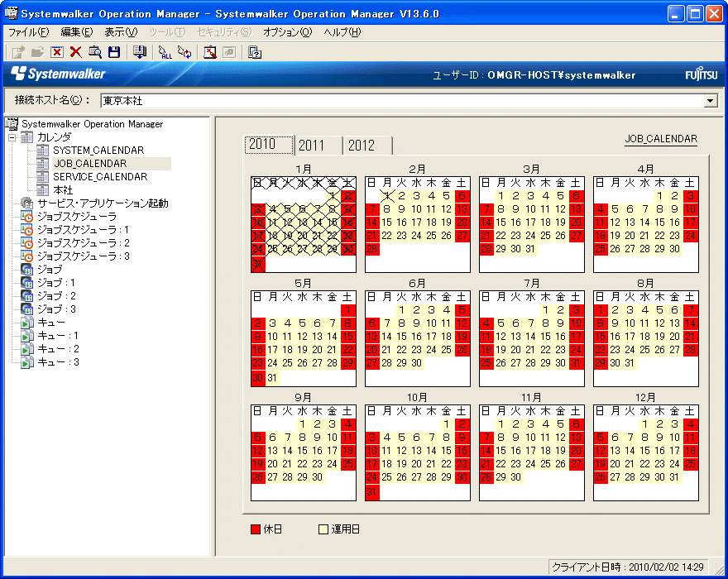Viewport: 728px width, 579px height.
Task: Click the plain red X delete icon
Action: pyautogui.click(x=75, y=52)
